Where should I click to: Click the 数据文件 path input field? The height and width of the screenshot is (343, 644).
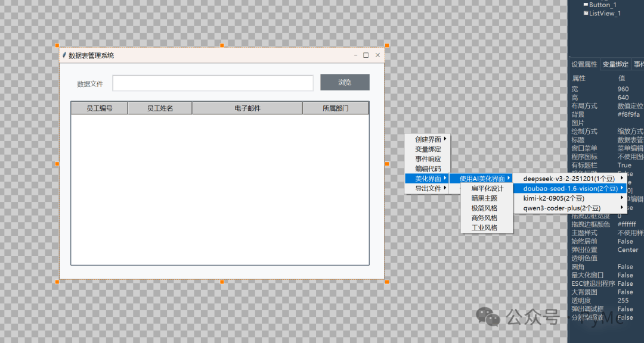tap(213, 83)
